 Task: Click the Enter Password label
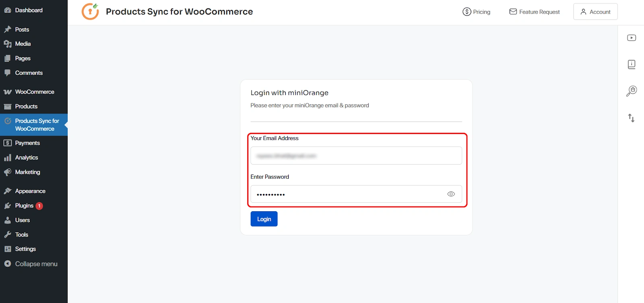click(270, 177)
